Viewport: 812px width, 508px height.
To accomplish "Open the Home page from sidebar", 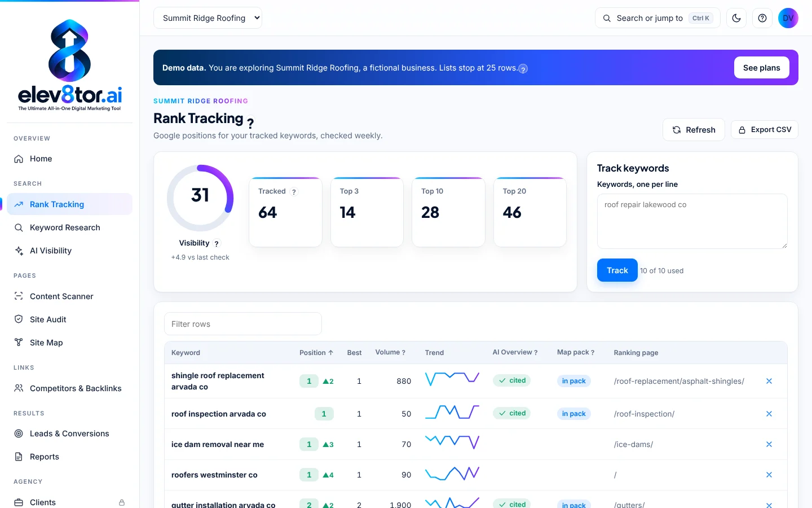I will tap(69, 159).
